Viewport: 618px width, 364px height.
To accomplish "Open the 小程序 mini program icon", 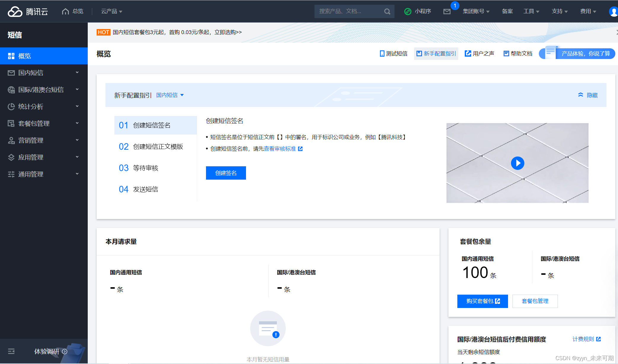I will [x=408, y=11].
